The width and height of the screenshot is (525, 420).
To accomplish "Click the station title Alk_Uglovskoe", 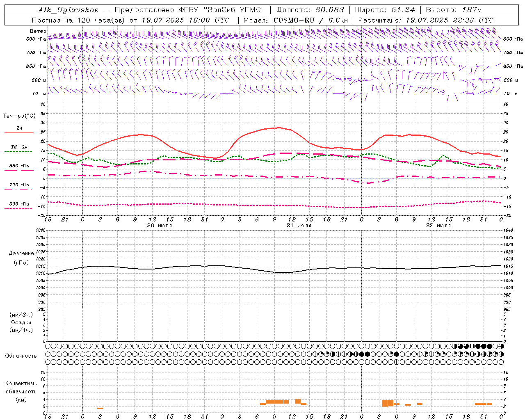I will click(x=68, y=10).
